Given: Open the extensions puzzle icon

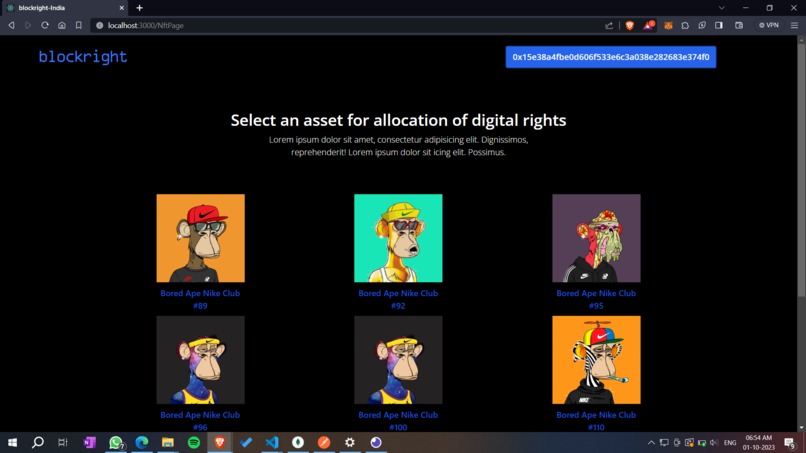Looking at the screenshot, I should point(685,25).
